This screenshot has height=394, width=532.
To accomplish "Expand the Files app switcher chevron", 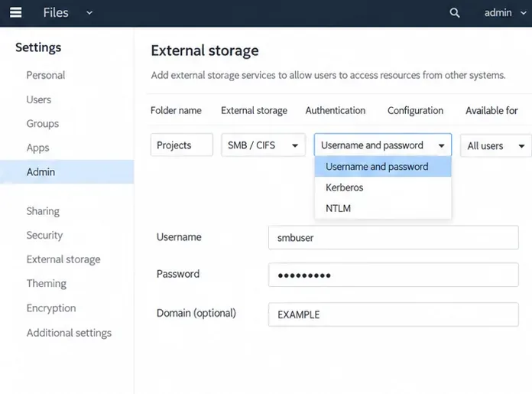I will tap(89, 13).
